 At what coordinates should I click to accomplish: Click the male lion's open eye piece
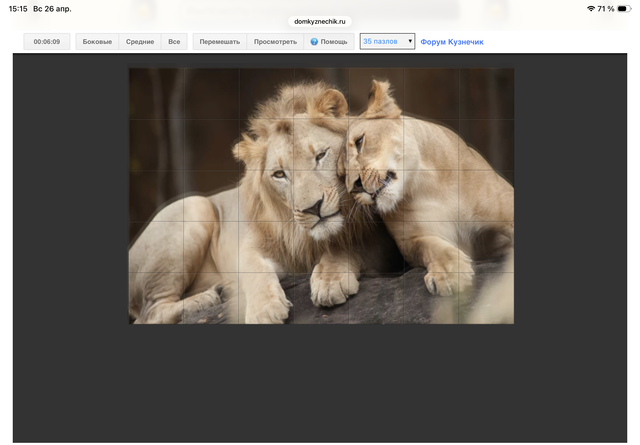(280, 173)
